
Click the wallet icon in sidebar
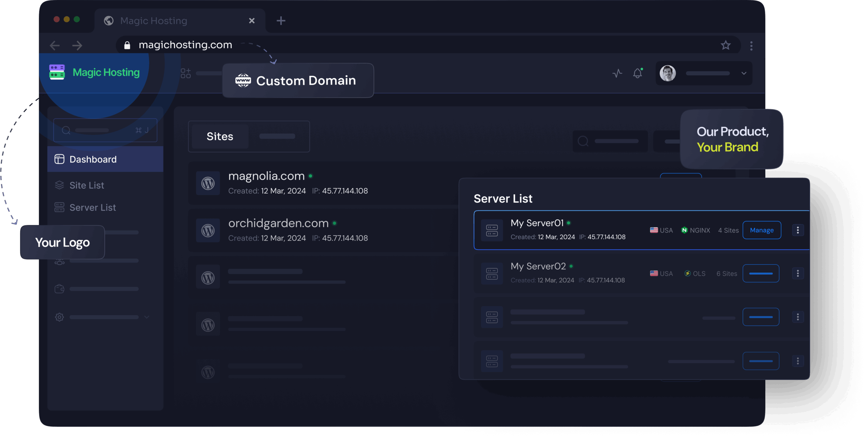coord(59,289)
